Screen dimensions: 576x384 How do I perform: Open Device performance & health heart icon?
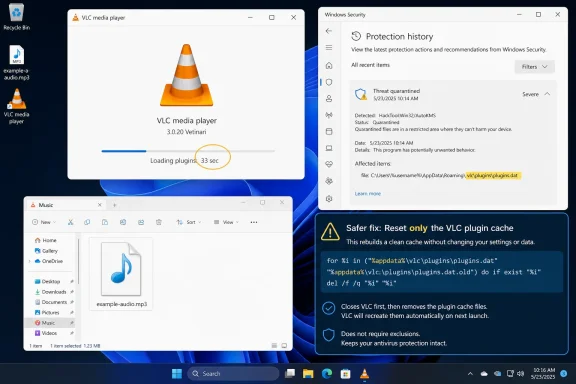[329, 164]
